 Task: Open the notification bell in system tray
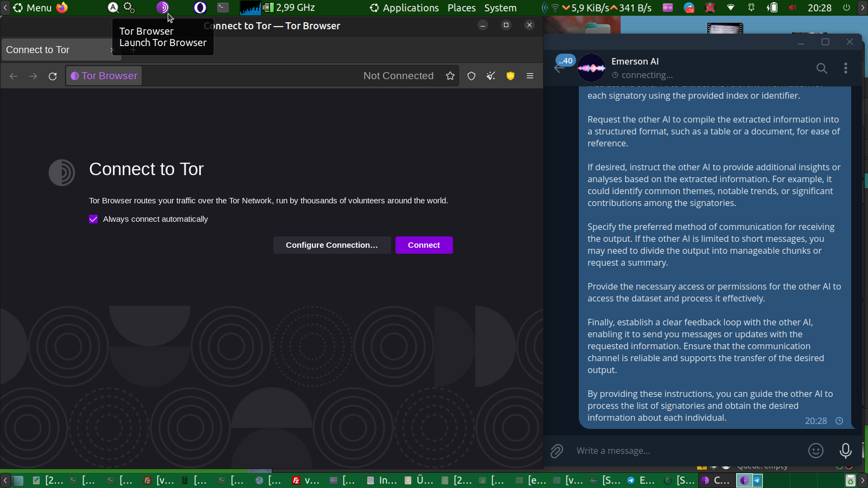coord(751,8)
